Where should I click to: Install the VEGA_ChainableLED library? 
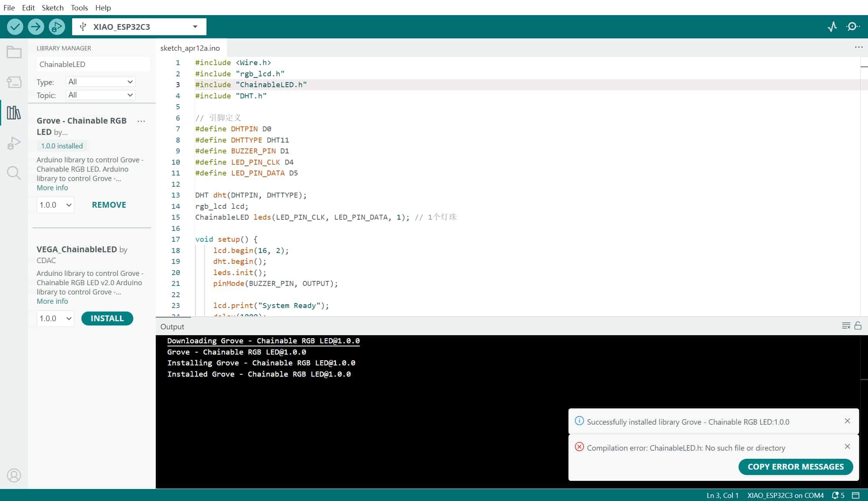(107, 319)
